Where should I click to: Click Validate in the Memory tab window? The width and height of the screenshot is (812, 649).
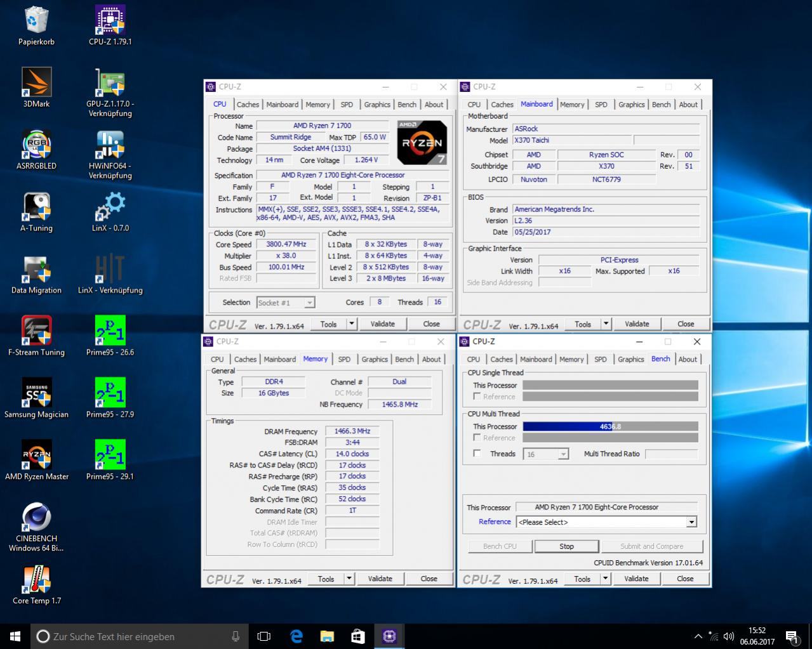coord(380,579)
